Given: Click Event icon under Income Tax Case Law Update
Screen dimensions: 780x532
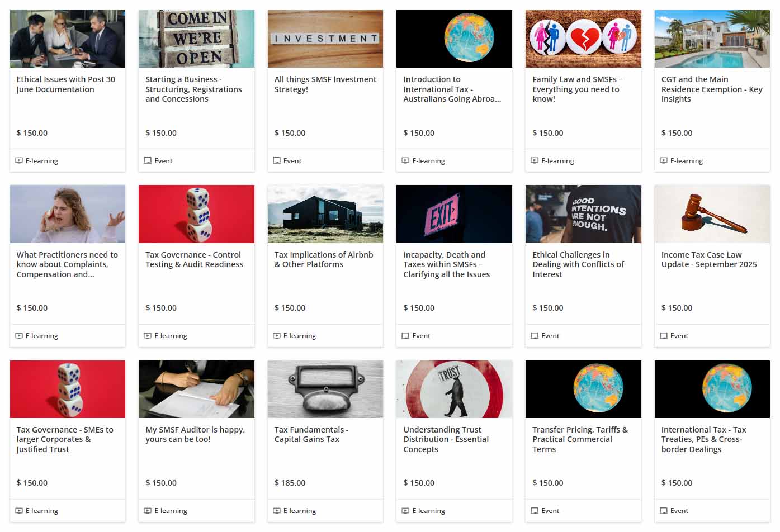Looking at the screenshot, I should 664,336.
